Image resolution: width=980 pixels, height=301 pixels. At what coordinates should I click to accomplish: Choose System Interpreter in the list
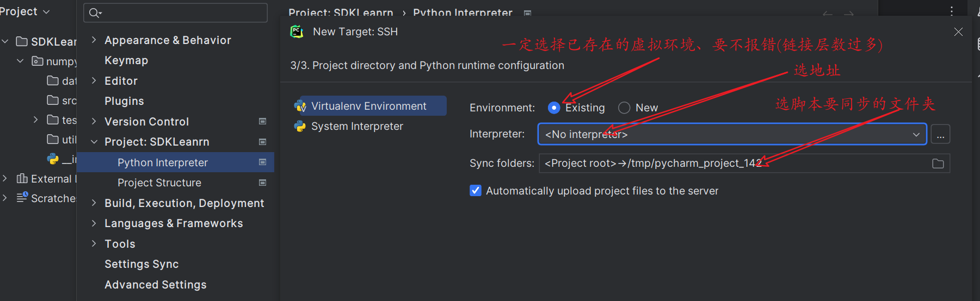pyautogui.click(x=357, y=126)
